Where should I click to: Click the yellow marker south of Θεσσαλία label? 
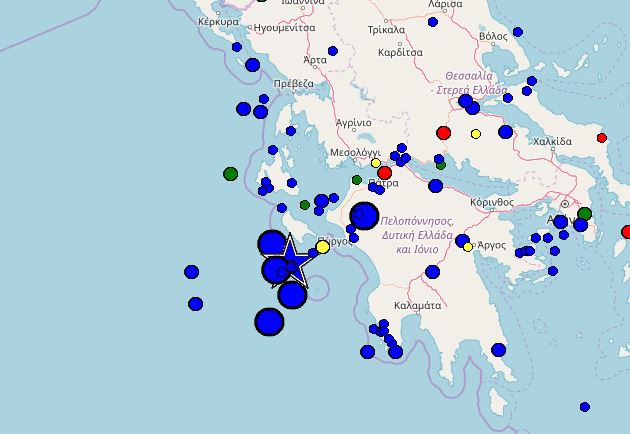pos(476,134)
